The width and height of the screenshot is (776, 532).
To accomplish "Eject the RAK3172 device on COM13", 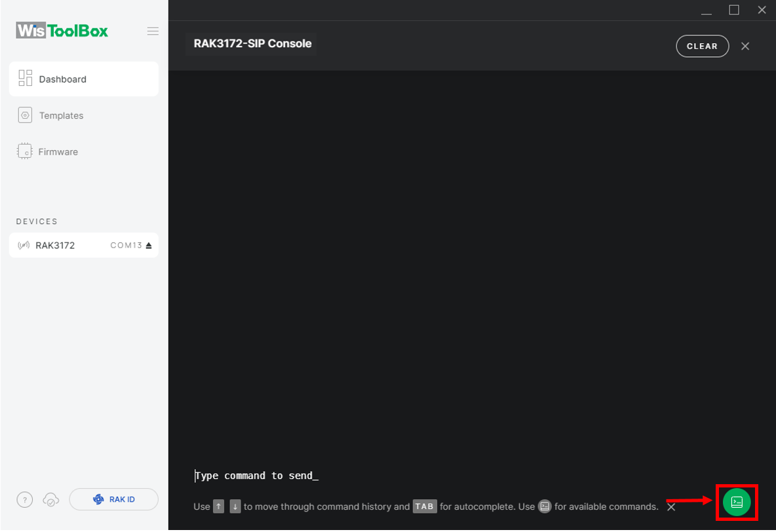I will pos(149,246).
